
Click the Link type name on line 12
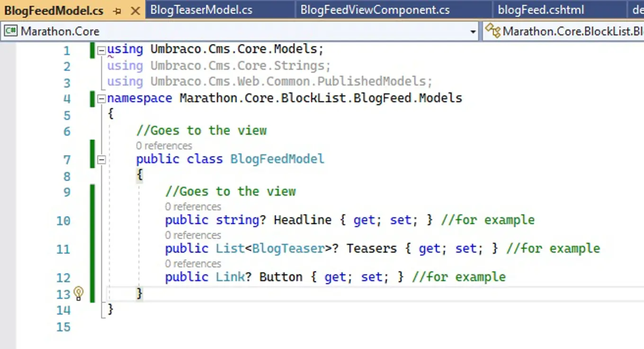(230, 277)
